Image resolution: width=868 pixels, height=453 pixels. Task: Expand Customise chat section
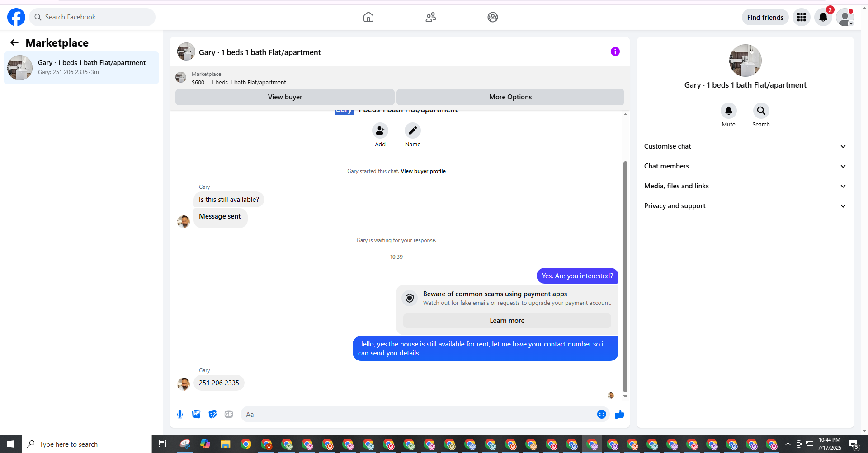coord(745,146)
